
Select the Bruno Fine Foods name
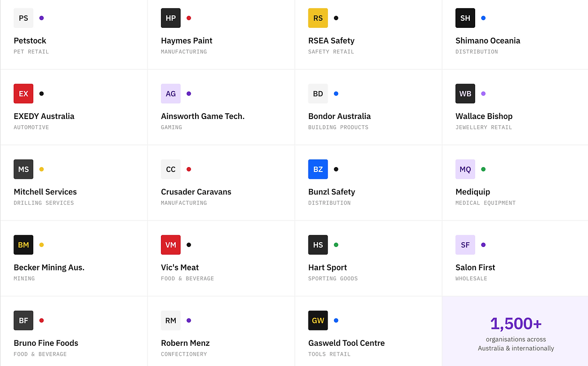(46, 343)
